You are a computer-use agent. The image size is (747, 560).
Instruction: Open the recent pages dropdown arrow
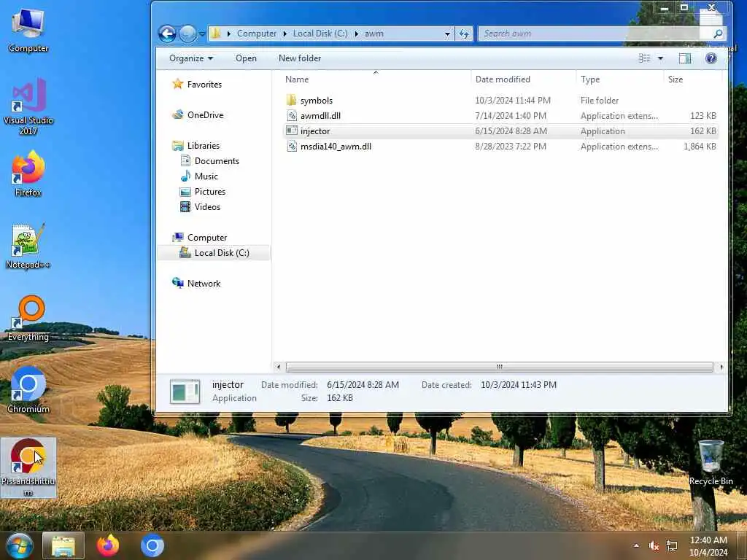point(202,34)
